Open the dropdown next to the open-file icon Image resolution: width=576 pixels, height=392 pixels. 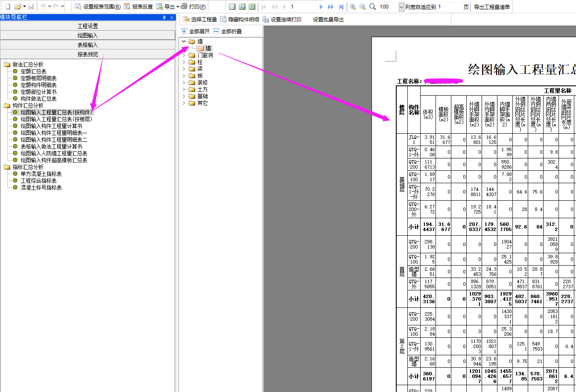click(x=24, y=6)
